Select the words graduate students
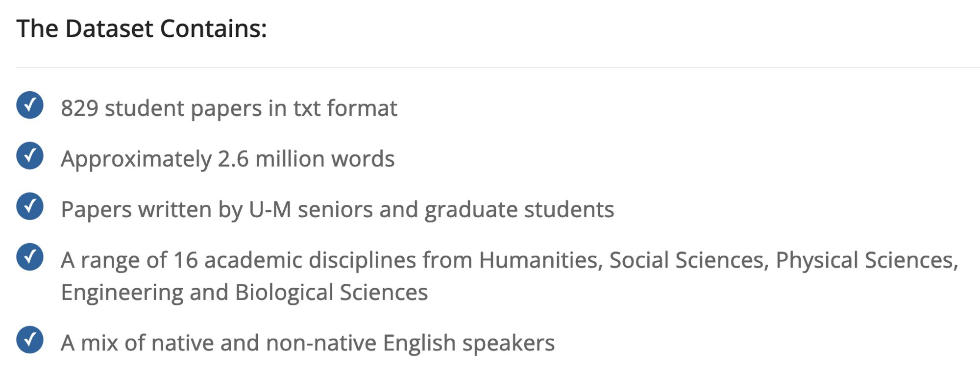 [x=519, y=210]
